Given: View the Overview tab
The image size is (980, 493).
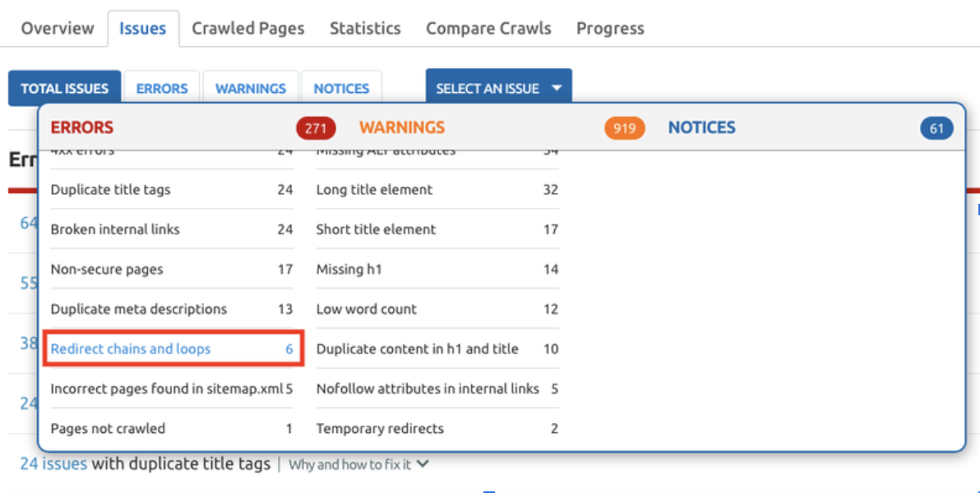Looking at the screenshot, I should [58, 28].
